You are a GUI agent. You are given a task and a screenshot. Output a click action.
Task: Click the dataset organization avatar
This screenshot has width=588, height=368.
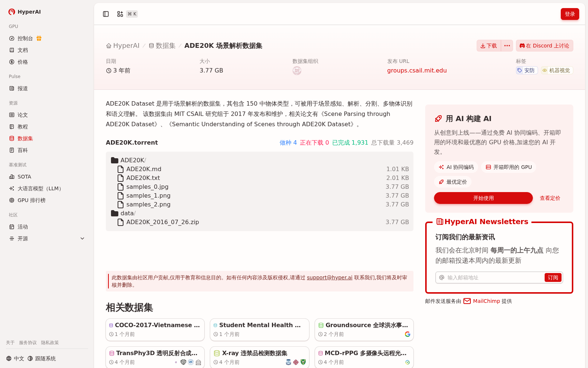tap(297, 71)
